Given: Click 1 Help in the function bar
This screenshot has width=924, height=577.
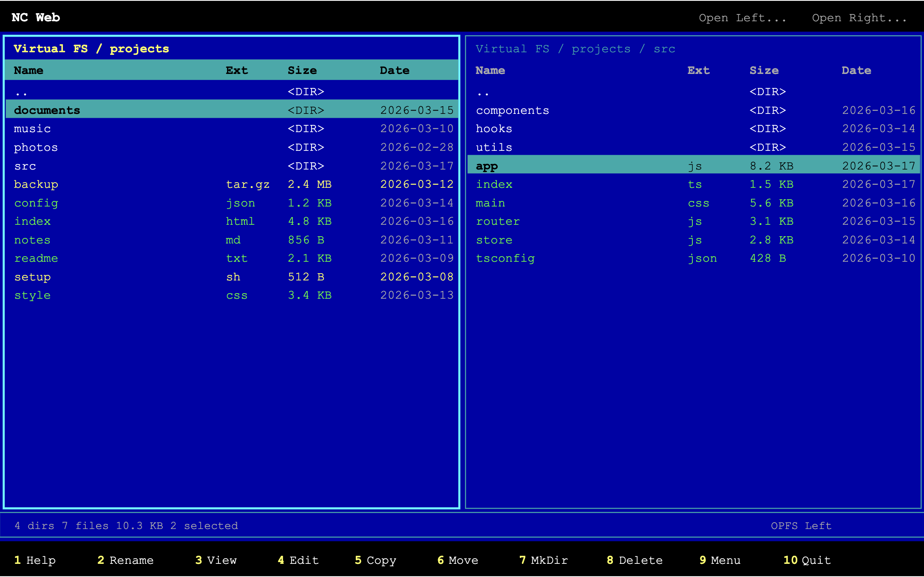Looking at the screenshot, I should coord(35,560).
